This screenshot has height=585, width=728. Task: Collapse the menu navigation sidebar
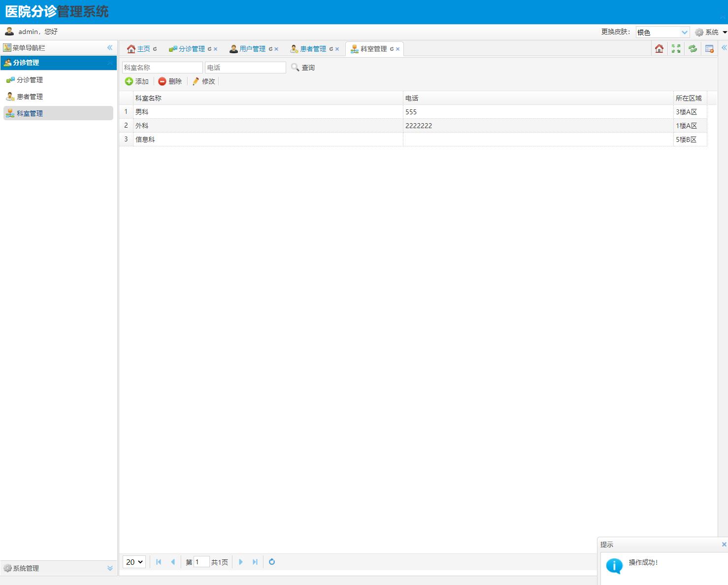110,48
